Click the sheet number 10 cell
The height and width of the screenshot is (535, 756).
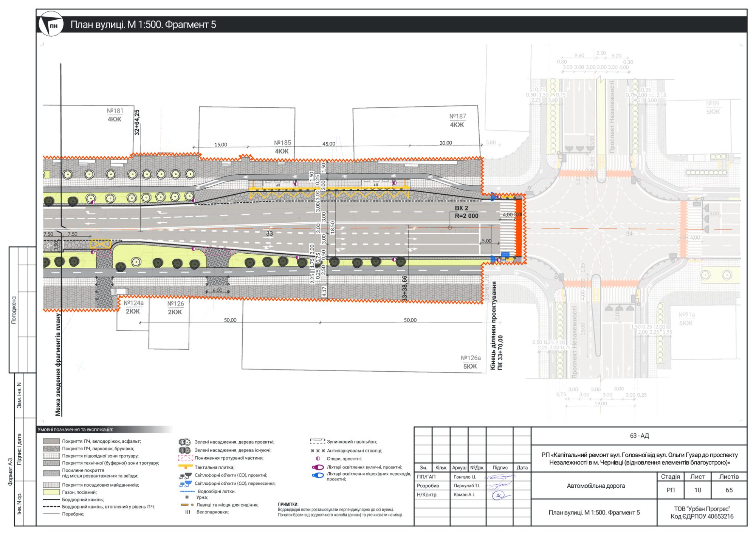tap(697, 490)
